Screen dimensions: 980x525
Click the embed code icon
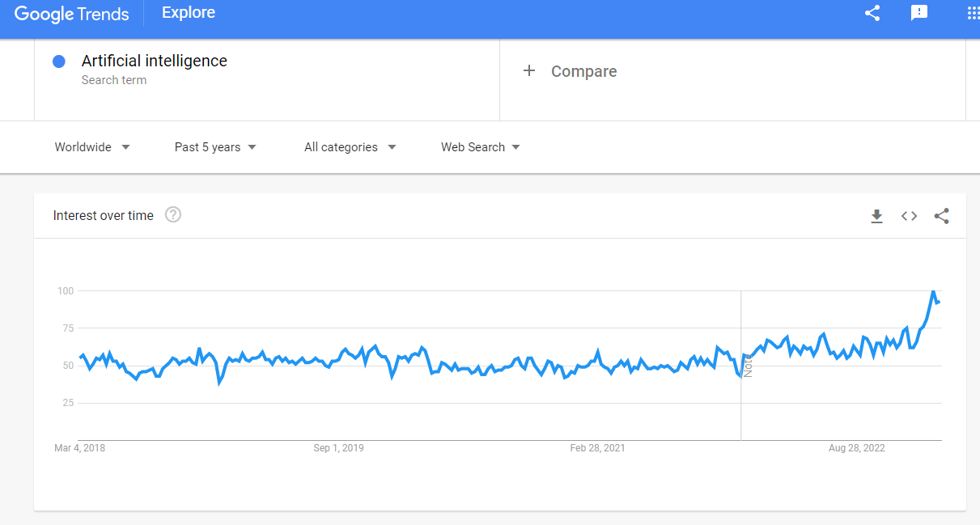(x=909, y=216)
